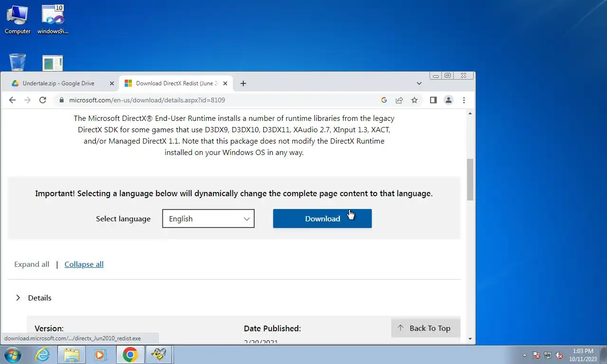Show hidden tray icons arrow
607x364 pixels.
click(x=524, y=355)
